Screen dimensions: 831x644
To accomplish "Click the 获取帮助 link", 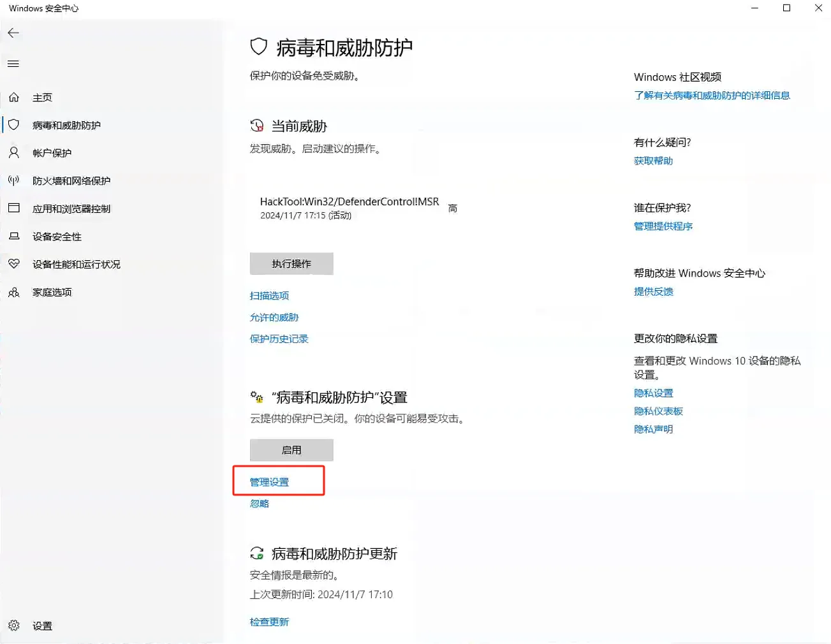I will pyautogui.click(x=654, y=161).
